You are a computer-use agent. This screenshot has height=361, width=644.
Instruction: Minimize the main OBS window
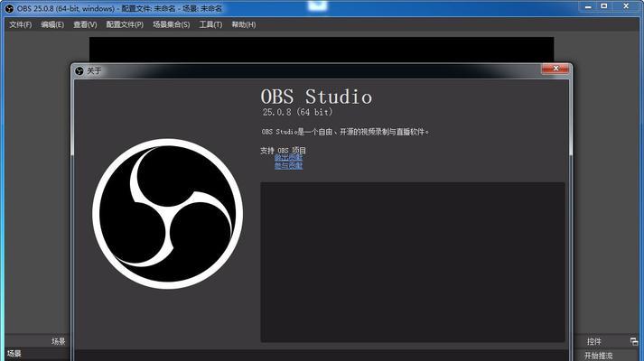click(x=588, y=6)
